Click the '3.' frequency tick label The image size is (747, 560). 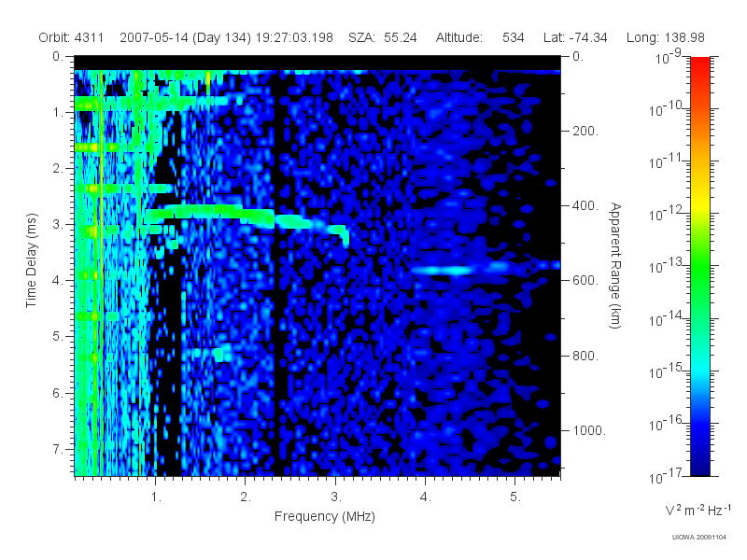[x=336, y=497]
